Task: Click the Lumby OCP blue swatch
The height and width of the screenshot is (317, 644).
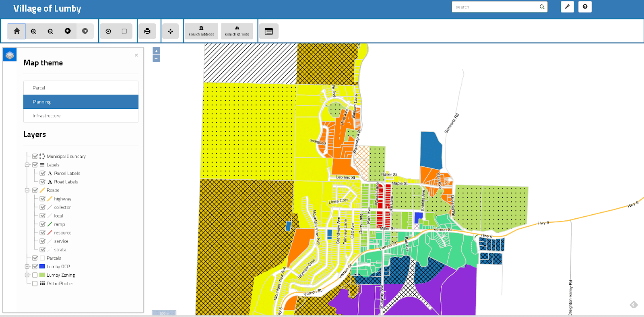Action: coord(42,267)
